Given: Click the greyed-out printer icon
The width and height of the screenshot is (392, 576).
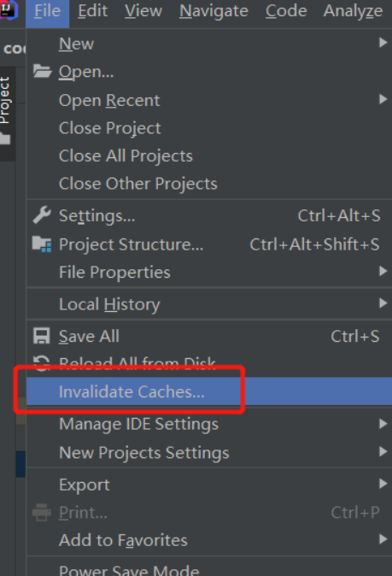Looking at the screenshot, I should [42, 512].
